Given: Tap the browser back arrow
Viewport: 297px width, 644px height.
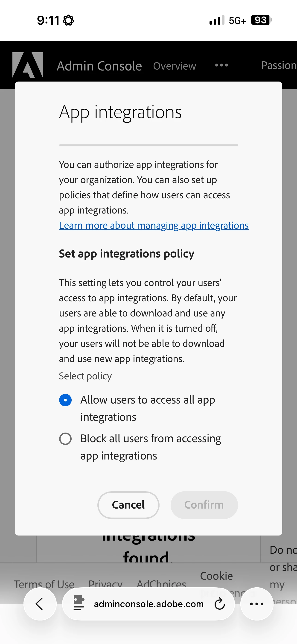Looking at the screenshot, I should (40, 604).
